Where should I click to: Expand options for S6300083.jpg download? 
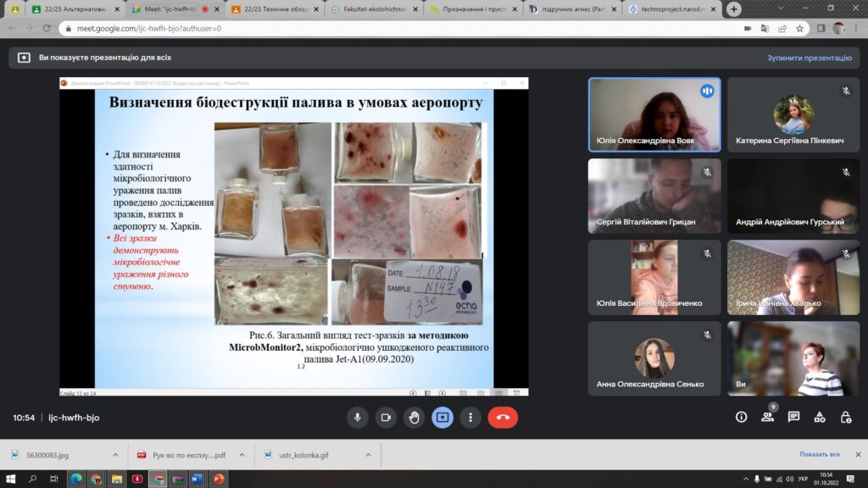tap(114, 455)
